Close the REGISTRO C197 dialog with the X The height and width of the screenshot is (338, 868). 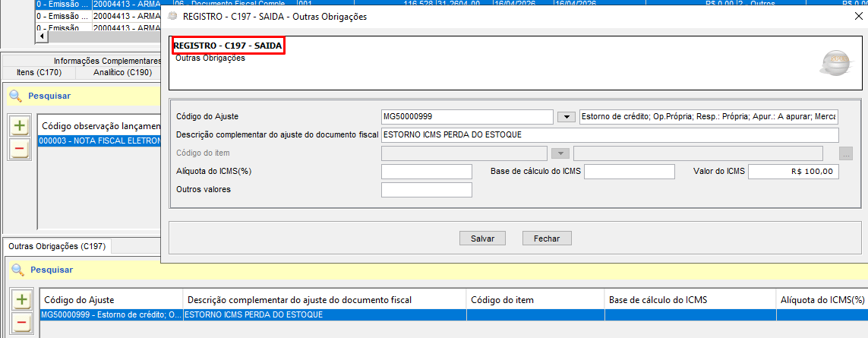point(858,16)
